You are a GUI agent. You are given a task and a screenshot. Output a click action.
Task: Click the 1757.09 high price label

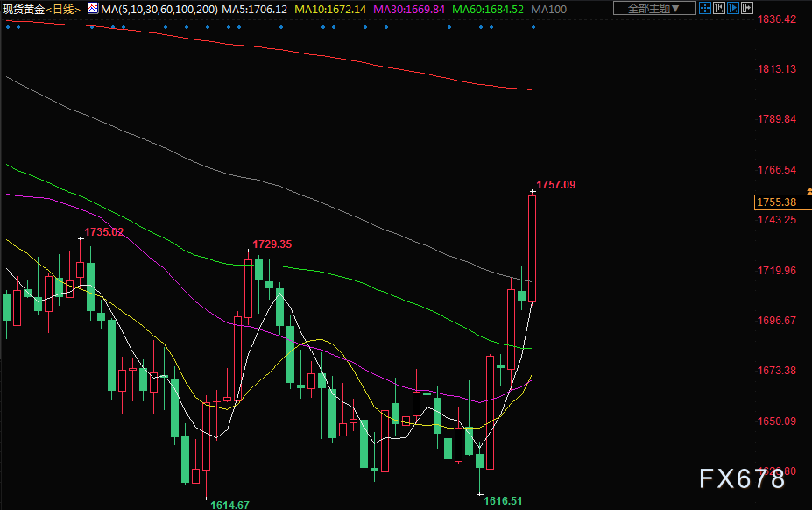tap(555, 185)
